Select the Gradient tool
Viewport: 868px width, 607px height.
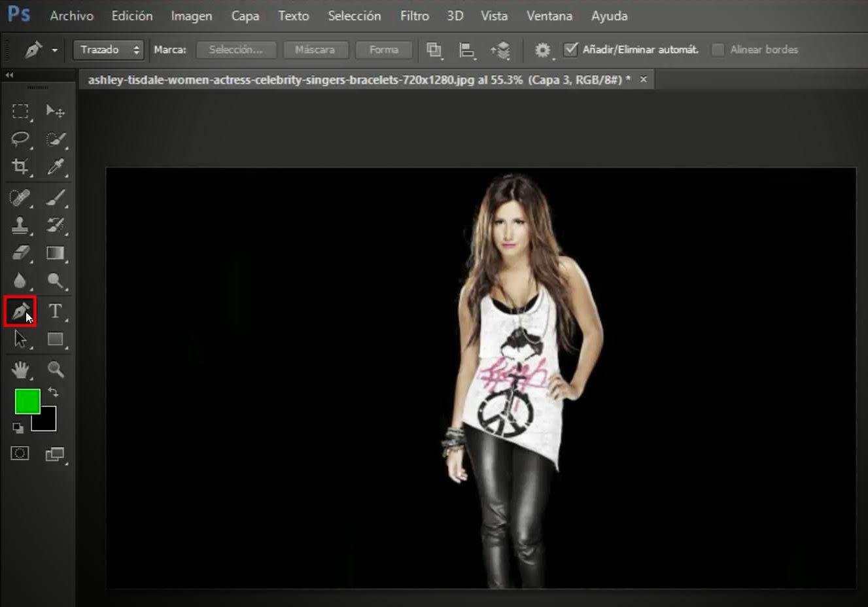(x=56, y=253)
